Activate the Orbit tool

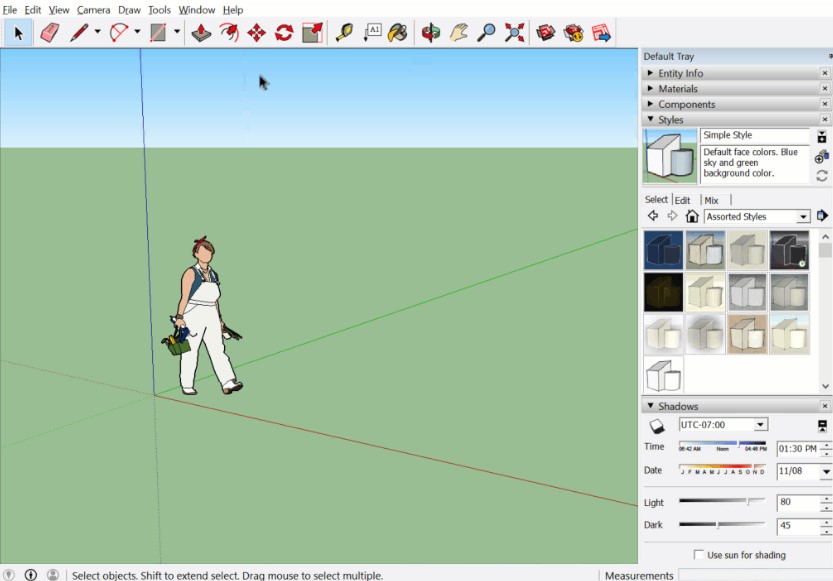pos(430,31)
